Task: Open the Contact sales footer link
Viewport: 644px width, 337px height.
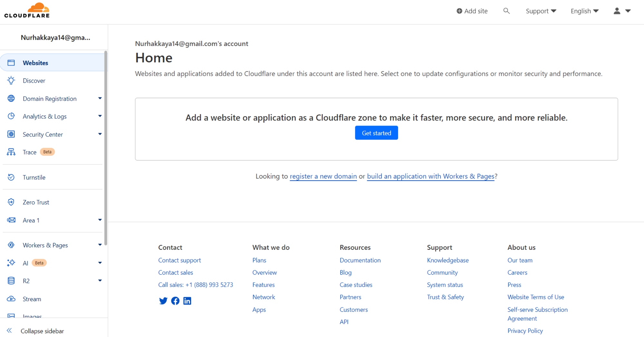Action: pos(175,272)
